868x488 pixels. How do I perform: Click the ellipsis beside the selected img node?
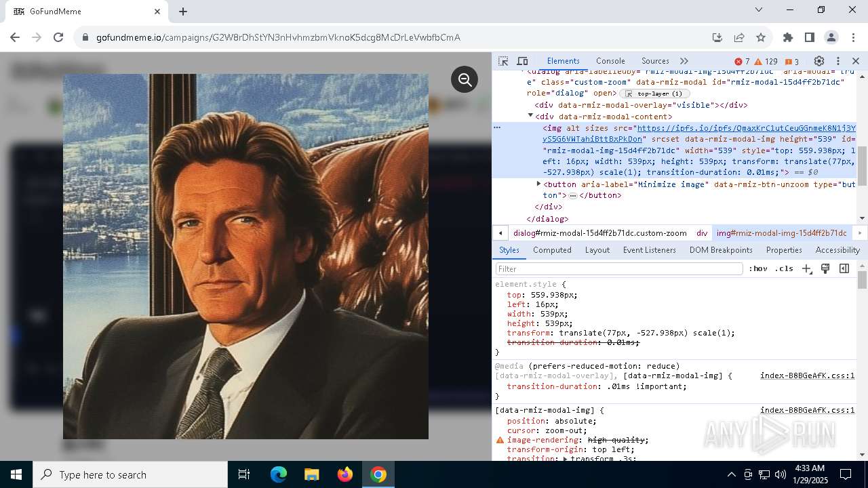pos(497,127)
